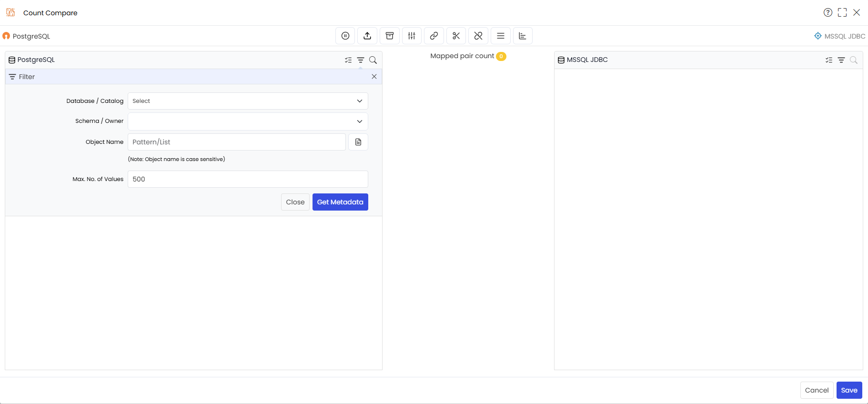Image resolution: width=868 pixels, height=404 pixels.
Task: Click the Max. No. of Values field
Action: point(248,179)
